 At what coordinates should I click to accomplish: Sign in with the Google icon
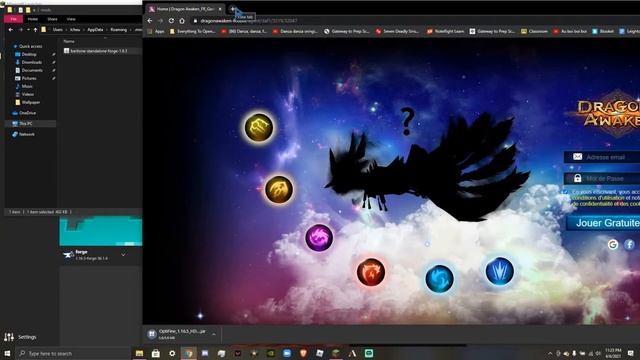pyautogui.click(x=613, y=244)
